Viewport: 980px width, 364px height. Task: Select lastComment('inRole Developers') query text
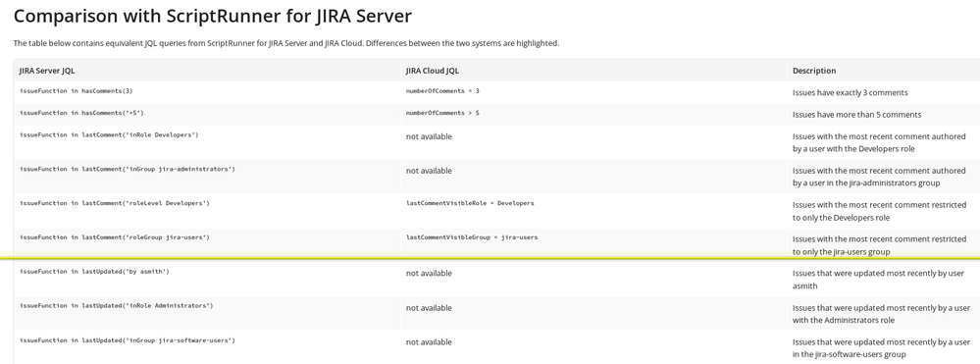(x=109, y=135)
